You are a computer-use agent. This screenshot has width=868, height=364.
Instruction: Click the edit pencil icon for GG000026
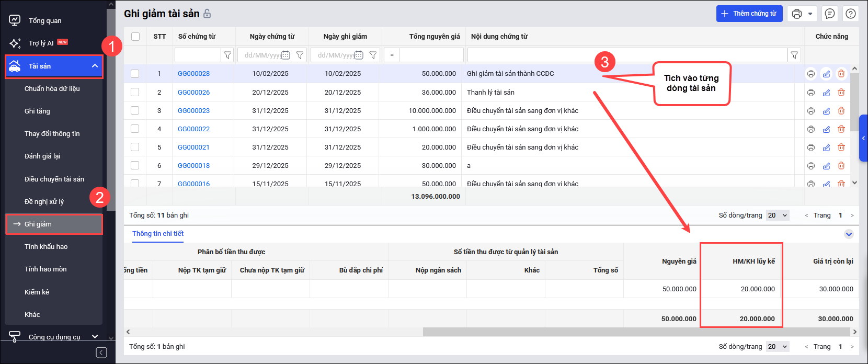(826, 93)
